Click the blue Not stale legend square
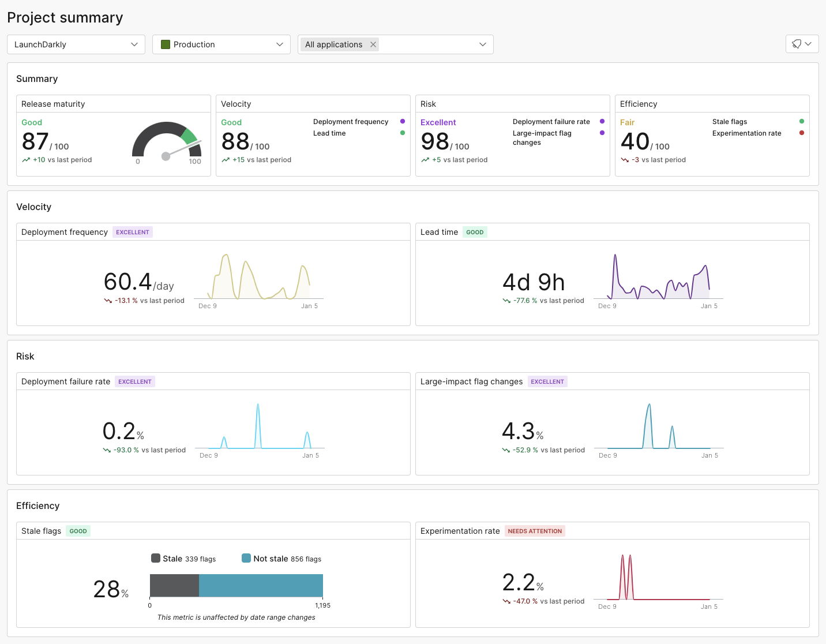Screen dimensions: 826x644 click(246, 558)
